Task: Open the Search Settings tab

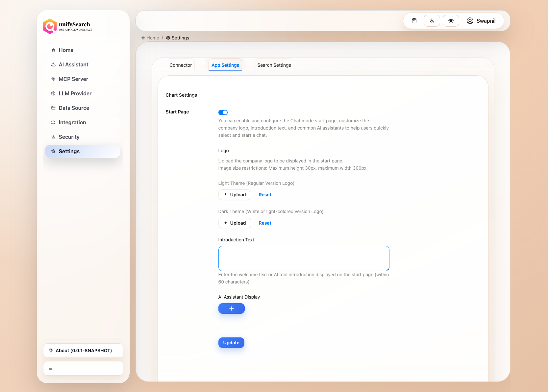Action: [x=274, y=65]
